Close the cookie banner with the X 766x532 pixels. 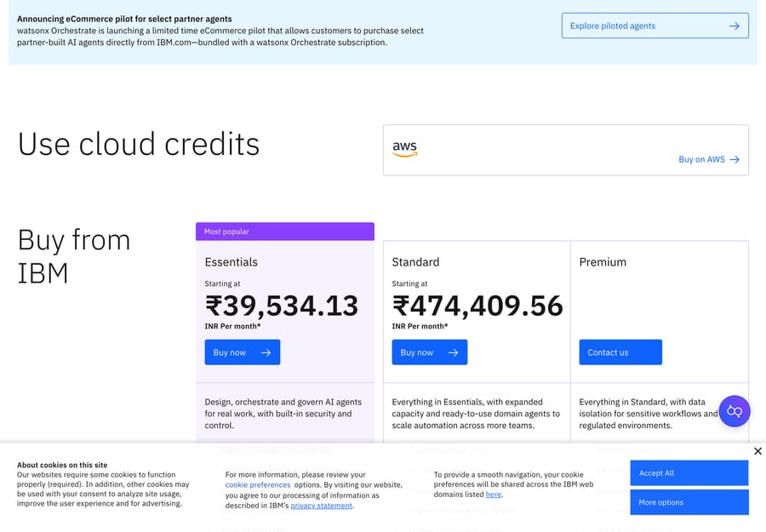click(x=757, y=451)
